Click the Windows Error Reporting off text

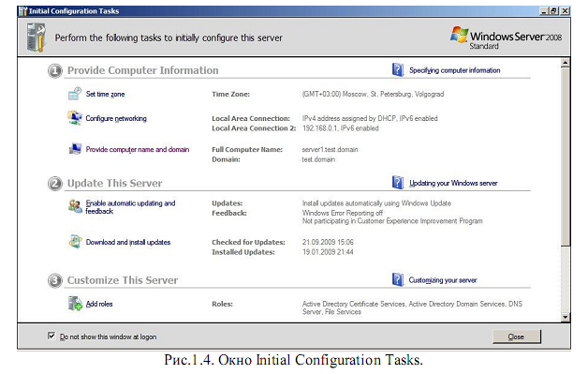click(x=343, y=213)
